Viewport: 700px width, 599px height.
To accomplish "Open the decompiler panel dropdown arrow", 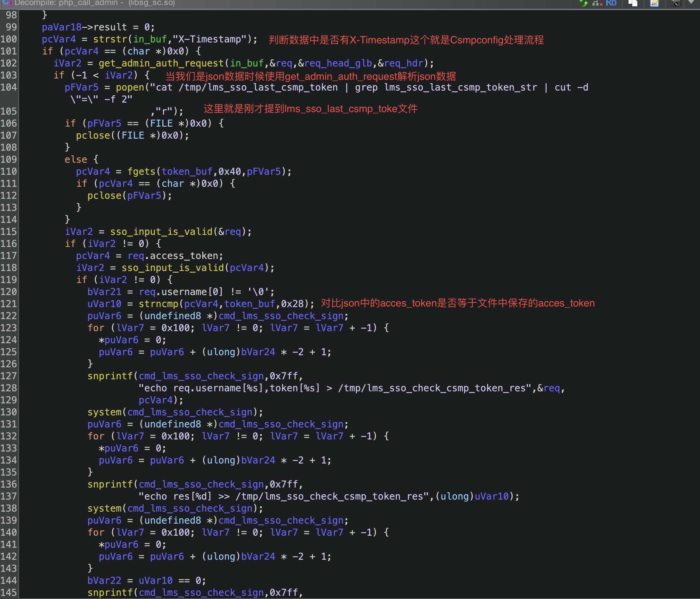I will 691,2.
